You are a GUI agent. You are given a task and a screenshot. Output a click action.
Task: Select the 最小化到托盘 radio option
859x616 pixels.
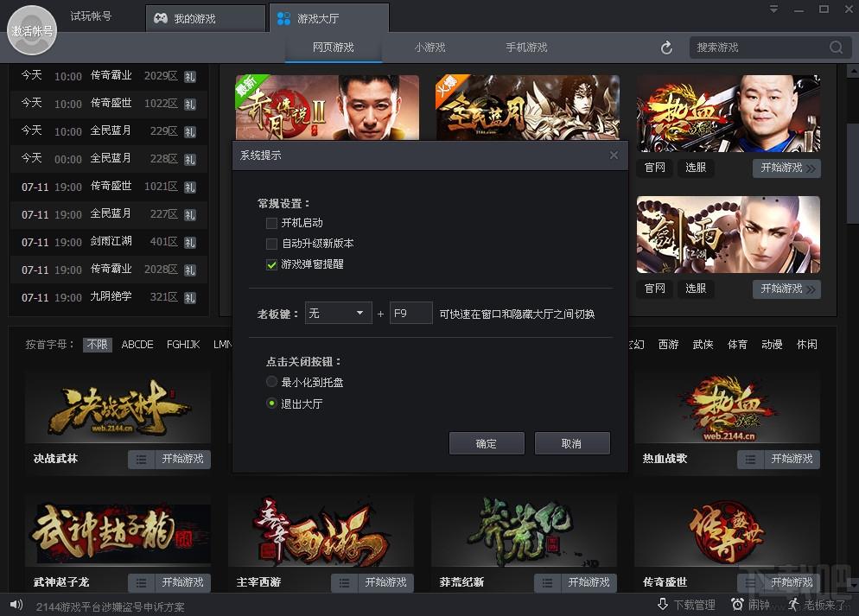click(271, 382)
